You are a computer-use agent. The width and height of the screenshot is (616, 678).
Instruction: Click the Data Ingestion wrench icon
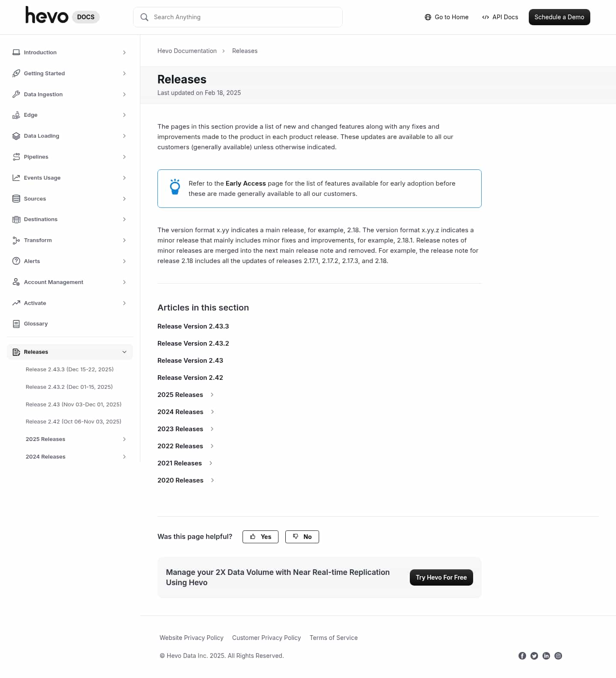16,94
